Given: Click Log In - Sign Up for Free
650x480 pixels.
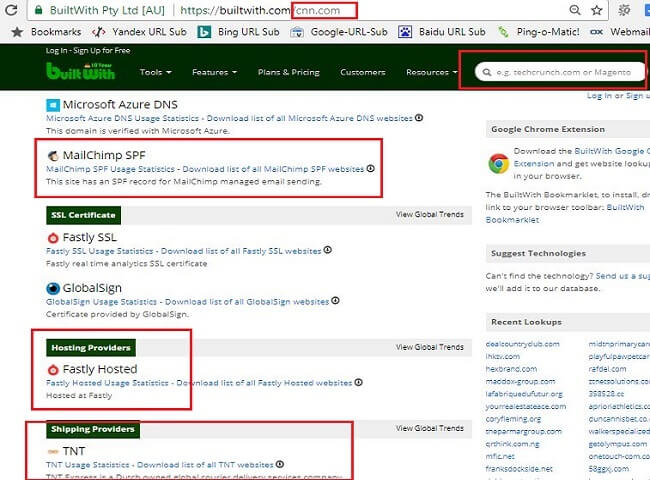Looking at the screenshot, I should 88,51.
